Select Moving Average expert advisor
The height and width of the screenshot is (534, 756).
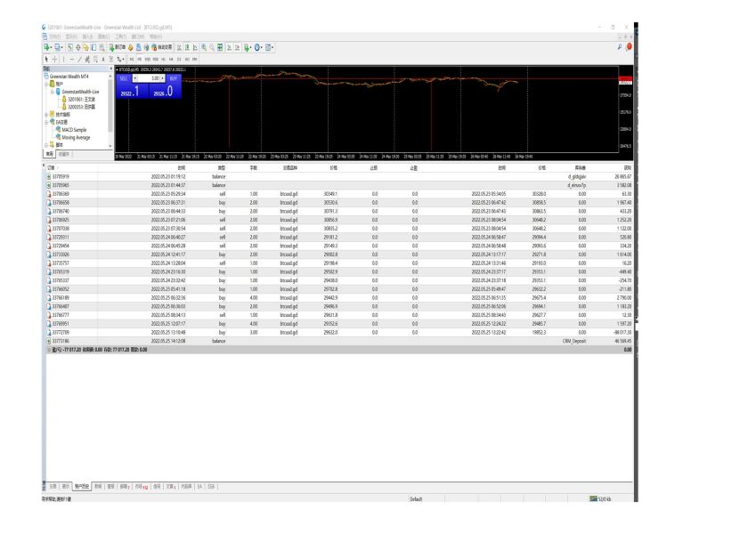tap(73, 137)
